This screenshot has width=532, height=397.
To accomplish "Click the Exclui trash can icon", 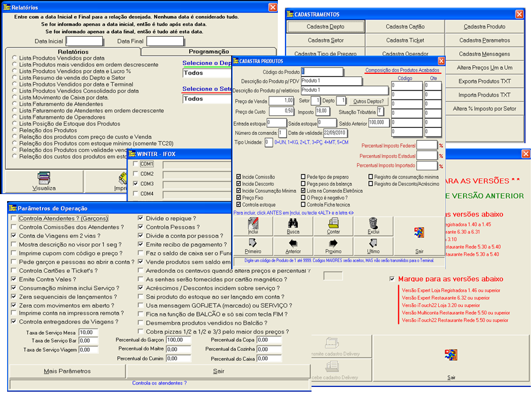I will (x=373, y=223).
